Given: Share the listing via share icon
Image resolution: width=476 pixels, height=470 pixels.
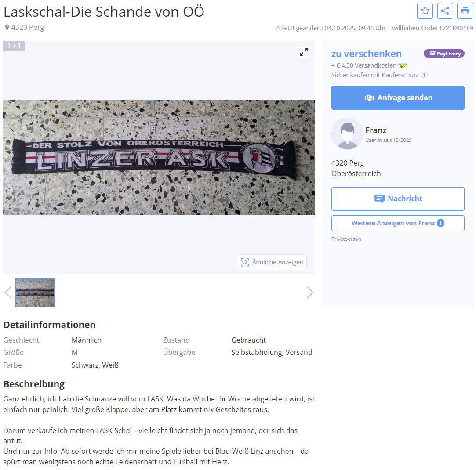Looking at the screenshot, I should pyautogui.click(x=445, y=11).
